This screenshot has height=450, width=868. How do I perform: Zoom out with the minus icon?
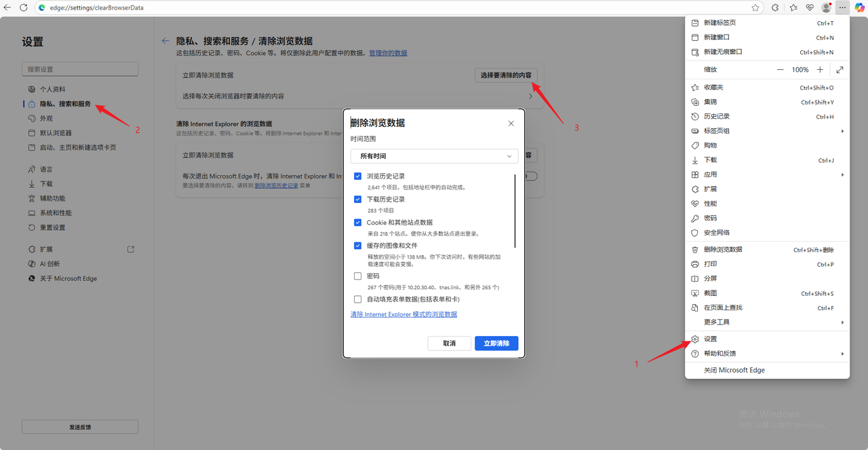pos(781,69)
